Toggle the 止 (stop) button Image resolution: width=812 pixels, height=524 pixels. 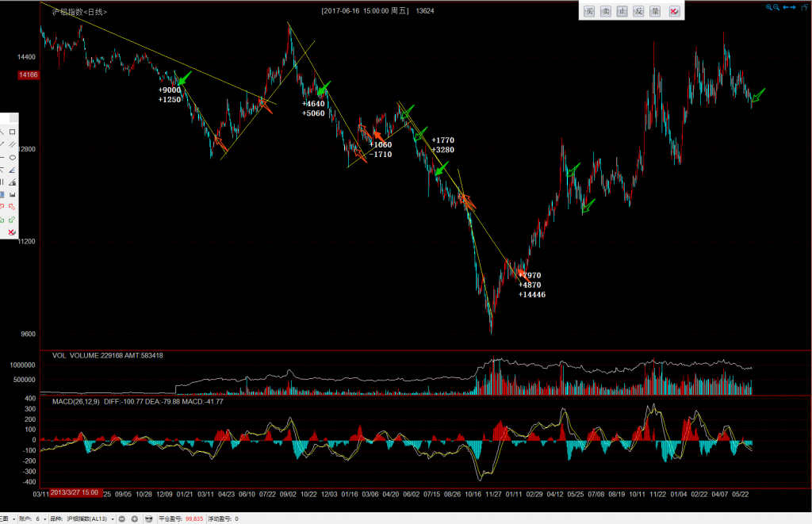click(x=622, y=11)
